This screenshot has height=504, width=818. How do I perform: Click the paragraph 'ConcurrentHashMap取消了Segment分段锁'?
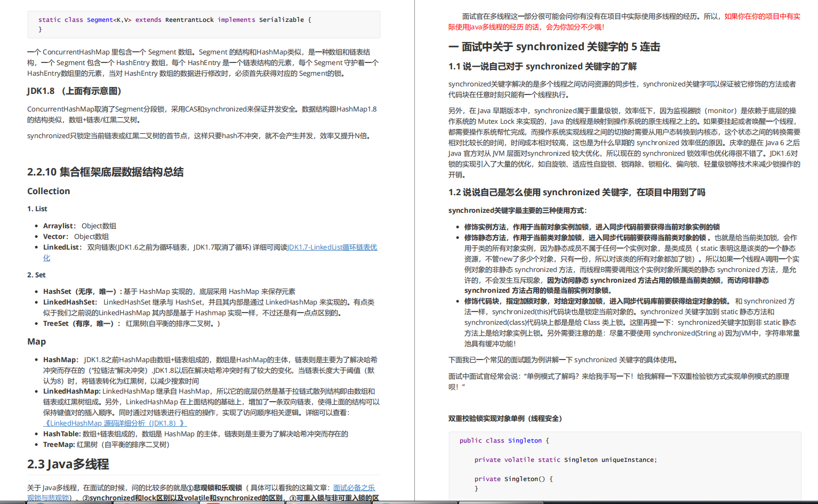click(202, 115)
